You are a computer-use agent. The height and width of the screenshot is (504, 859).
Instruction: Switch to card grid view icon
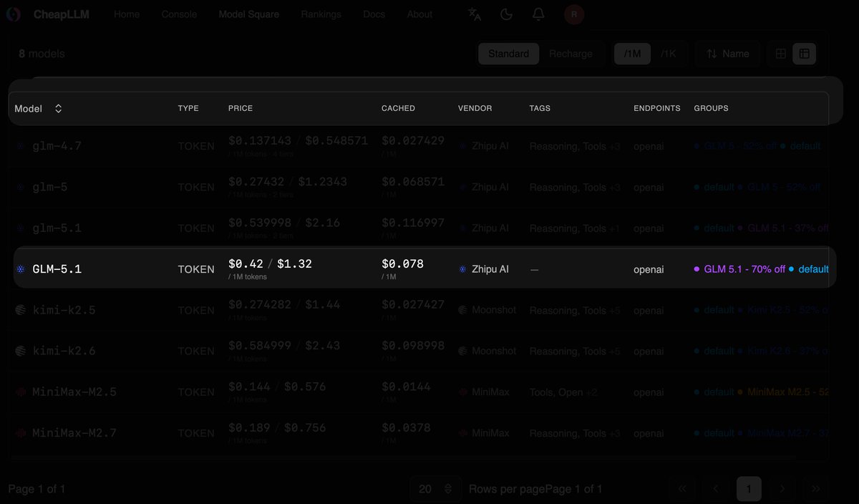[x=781, y=54]
